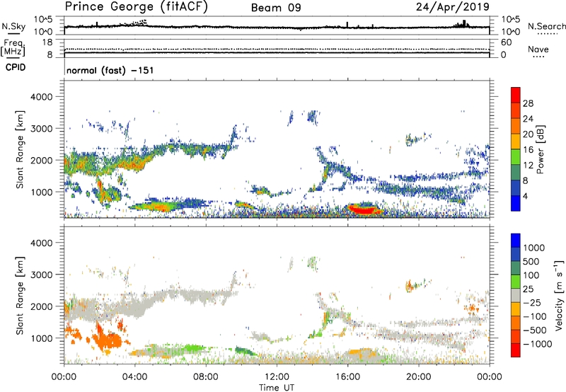
Task: Click the 'Slant Range [km]' label of the power panel
Action: tap(20, 149)
